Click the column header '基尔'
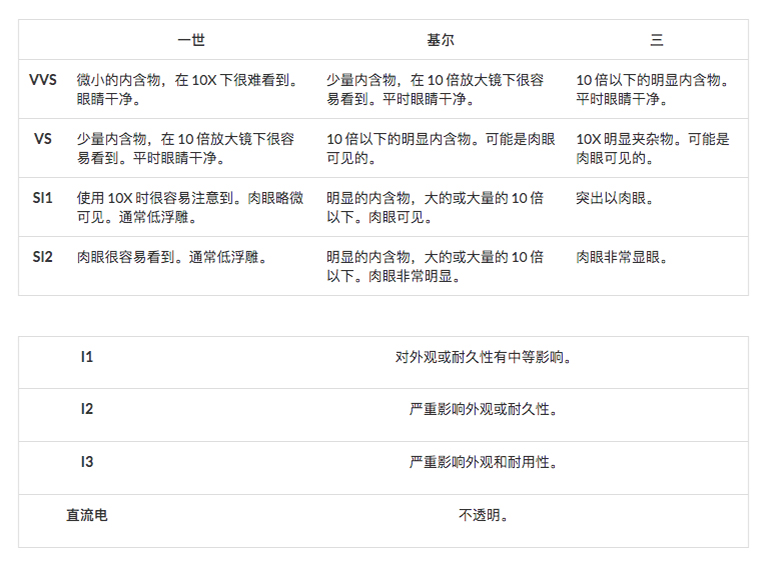 (x=440, y=40)
